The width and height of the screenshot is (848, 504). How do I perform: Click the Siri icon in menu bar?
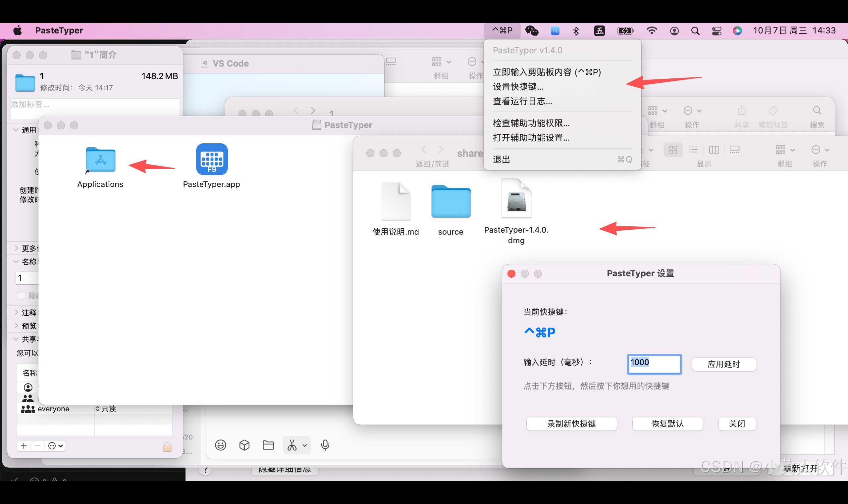tap(737, 31)
